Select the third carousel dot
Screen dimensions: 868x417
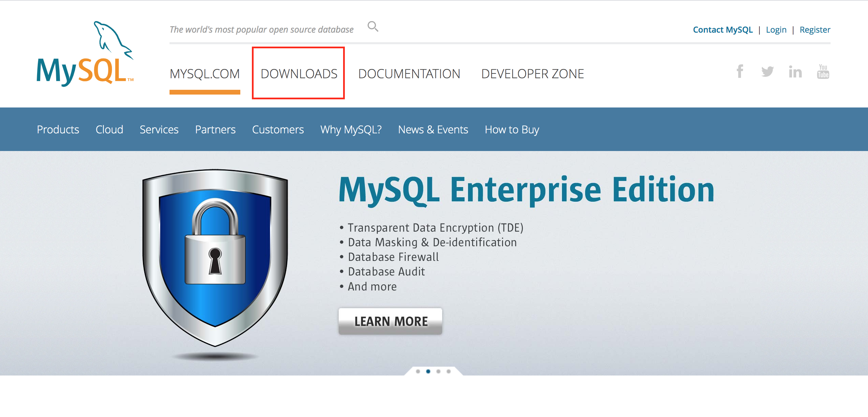(x=438, y=371)
